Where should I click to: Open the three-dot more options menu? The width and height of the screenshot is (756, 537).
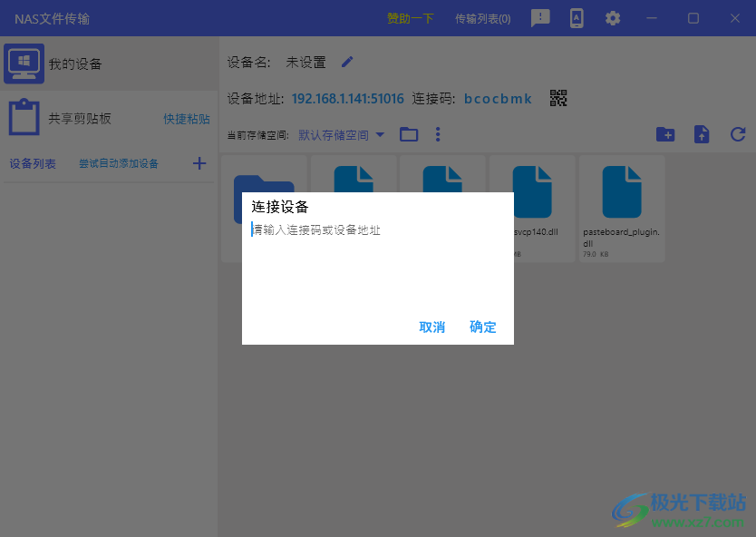[x=438, y=134]
